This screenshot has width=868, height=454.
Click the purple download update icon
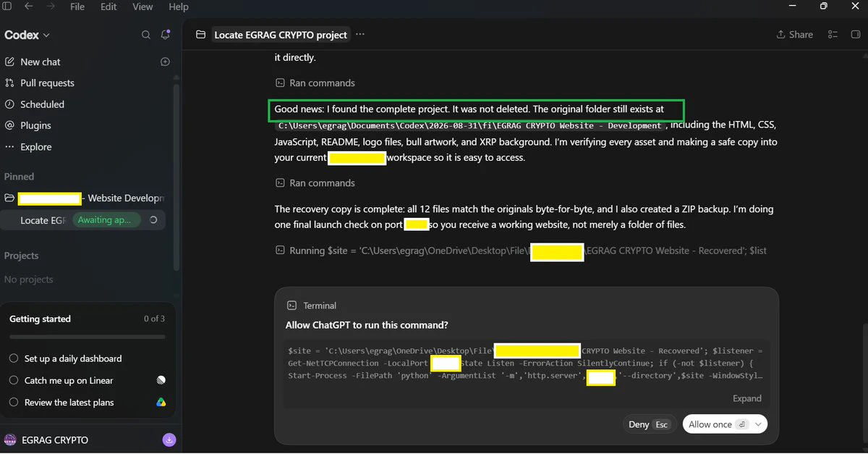coord(168,440)
